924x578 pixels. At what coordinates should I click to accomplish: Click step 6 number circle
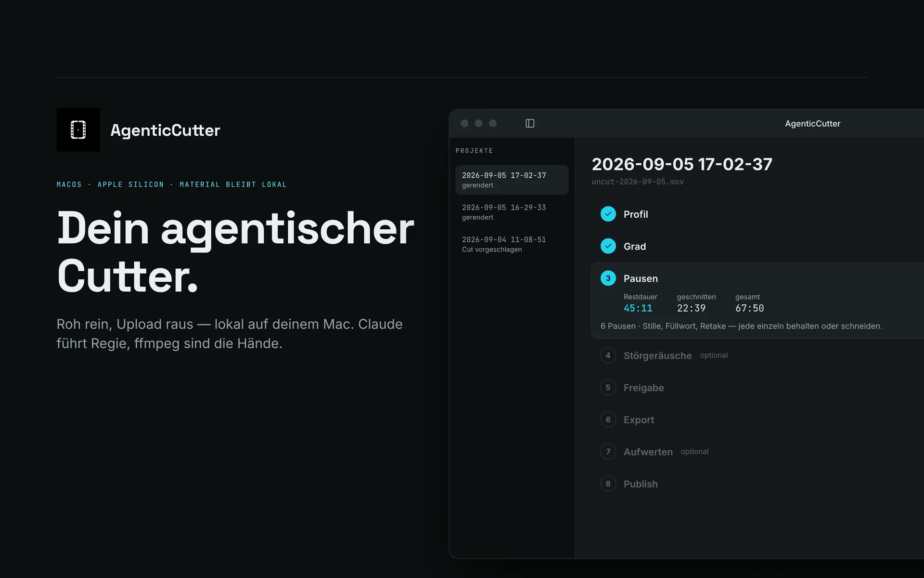608,420
